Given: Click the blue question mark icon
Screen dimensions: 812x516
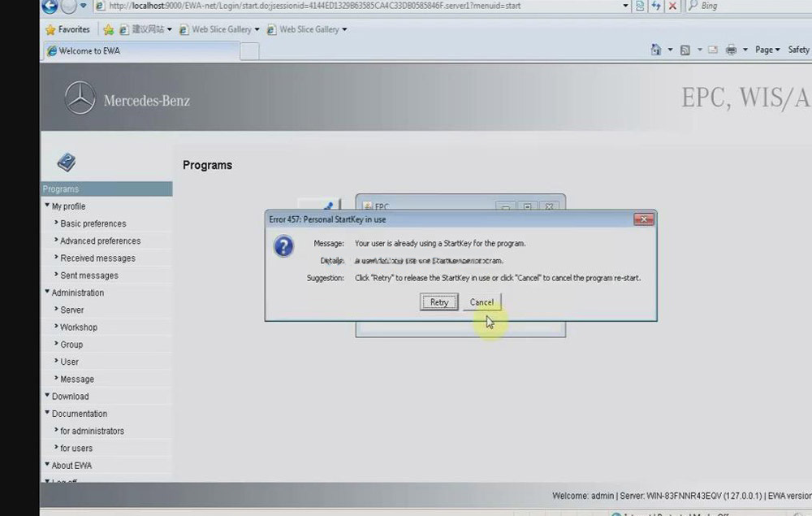Looking at the screenshot, I should [x=283, y=246].
